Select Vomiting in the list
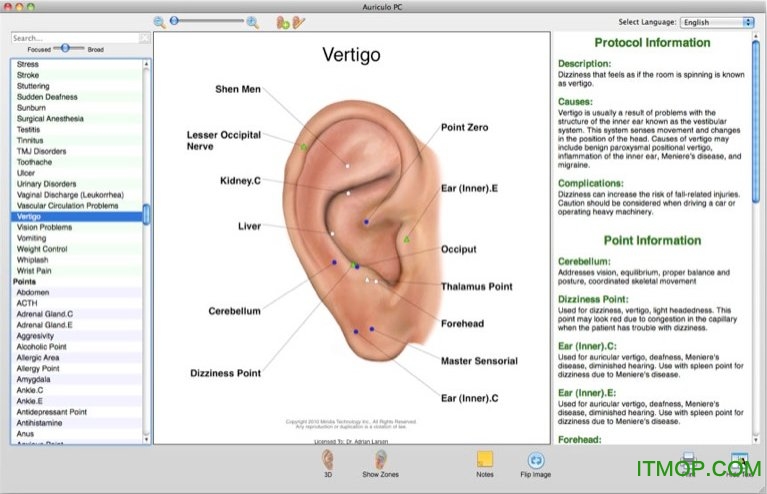 pyautogui.click(x=77, y=238)
